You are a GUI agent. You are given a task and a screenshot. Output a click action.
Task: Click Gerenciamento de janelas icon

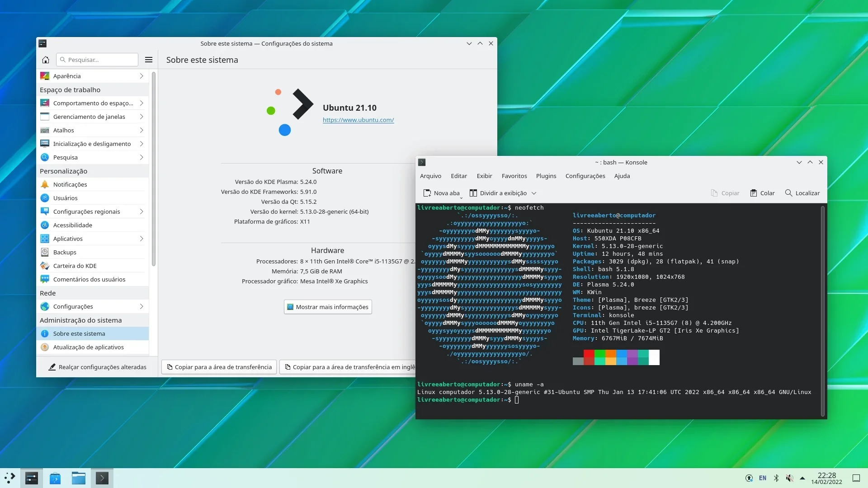45,117
